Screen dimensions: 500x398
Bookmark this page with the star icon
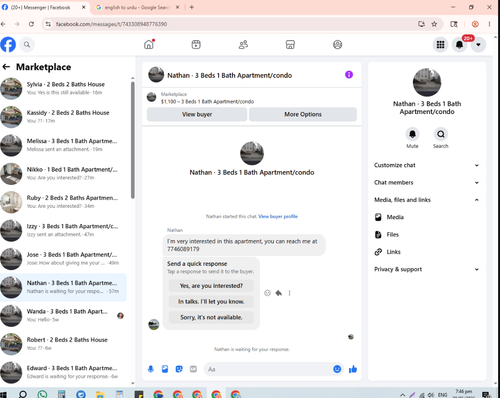coord(434,24)
